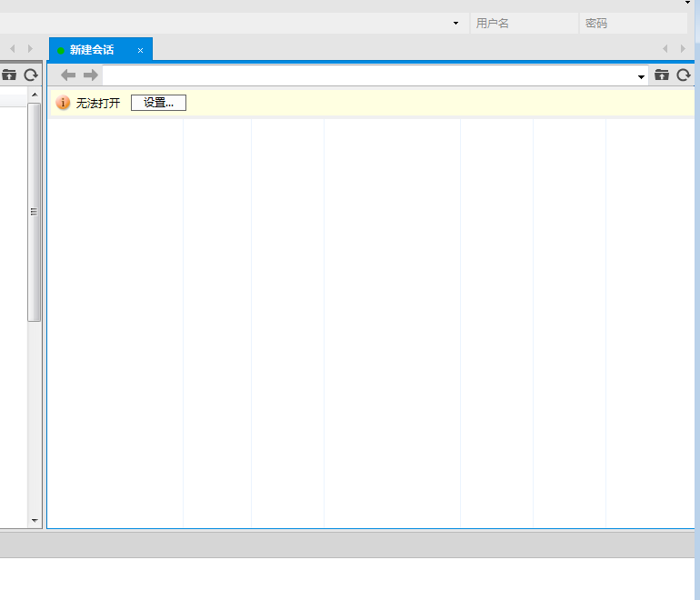700x600 pixels.
Task: Refresh the left pane listing
Action: tap(31, 75)
